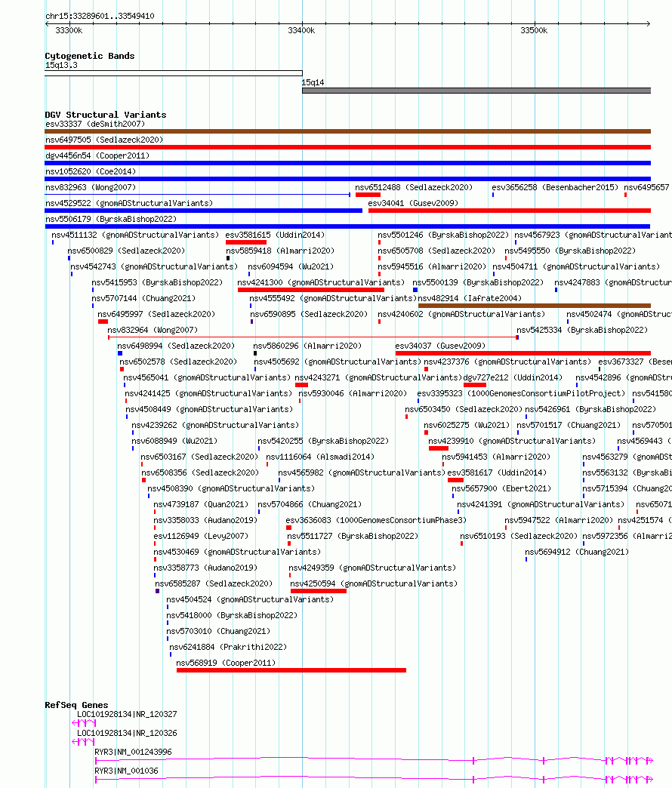Open nsv5500139 (ByrskaBishop2022) variant label
The width and height of the screenshot is (672, 788).
pos(478,282)
